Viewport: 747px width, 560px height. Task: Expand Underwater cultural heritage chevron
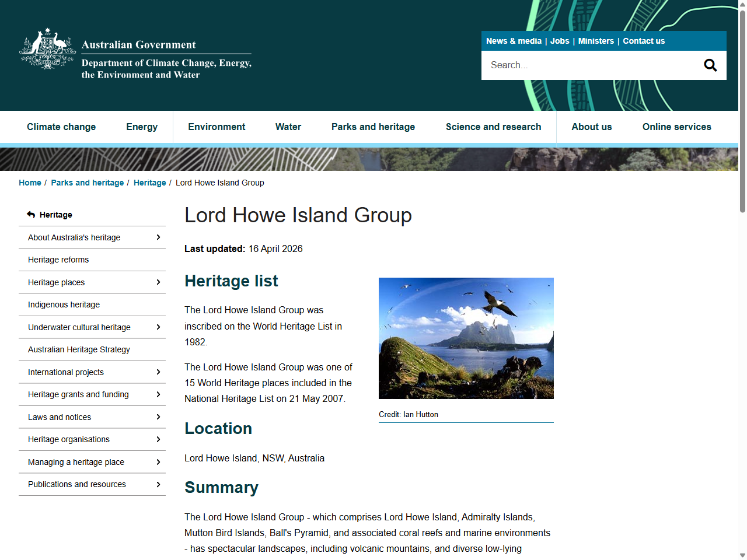point(158,327)
